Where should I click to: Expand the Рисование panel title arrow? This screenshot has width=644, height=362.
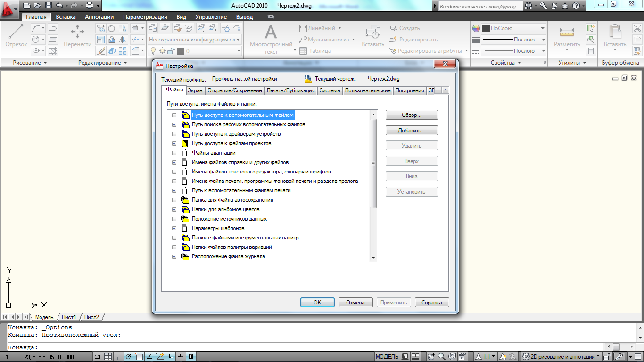click(x=46, y=63)
